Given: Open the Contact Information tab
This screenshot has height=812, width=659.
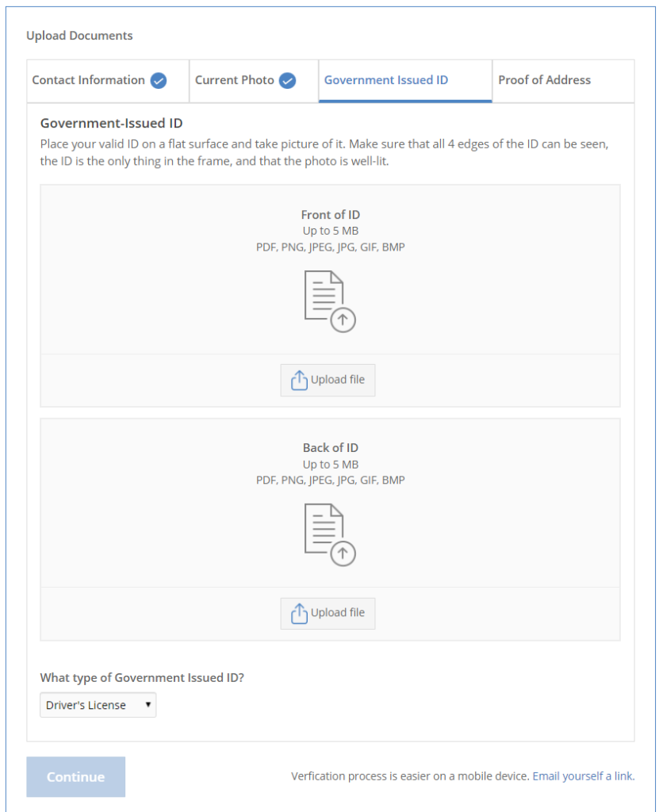Looking at the screenshot, I should click(x=88, y=81).
